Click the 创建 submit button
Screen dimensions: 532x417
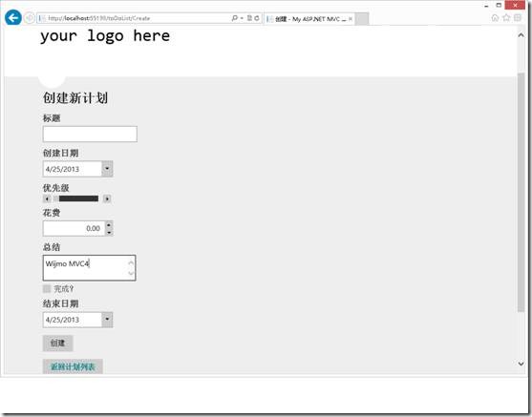(x=57, y=344)
